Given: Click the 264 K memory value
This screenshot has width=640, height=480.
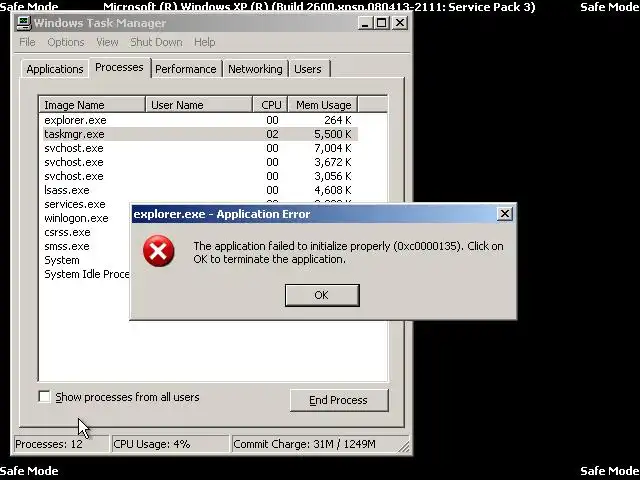Looking at the screenshot, I should (x=338, y=120).
